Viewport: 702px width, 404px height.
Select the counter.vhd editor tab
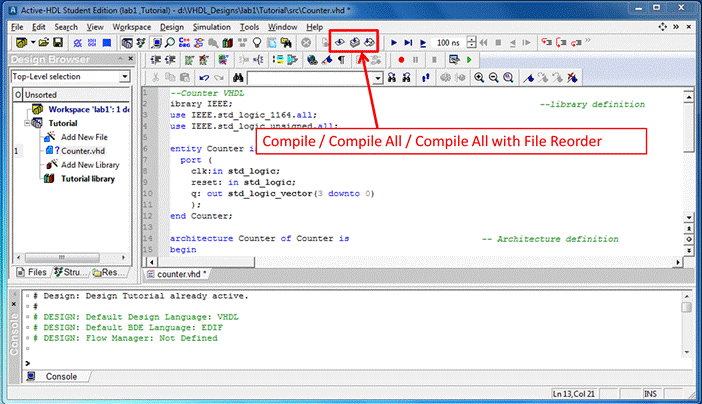(x=177, y=274)
